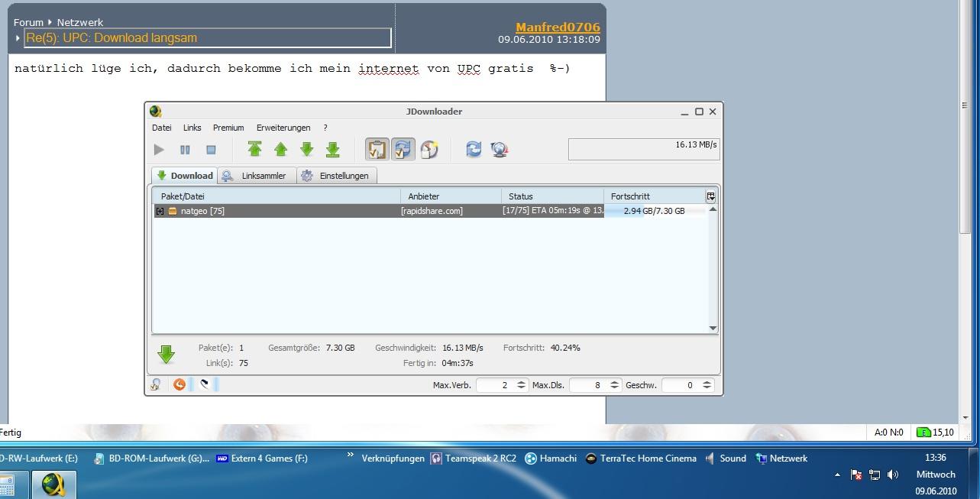980x499 pixels.
Task: Click the Max.Dls. value field
Action: 589,385
